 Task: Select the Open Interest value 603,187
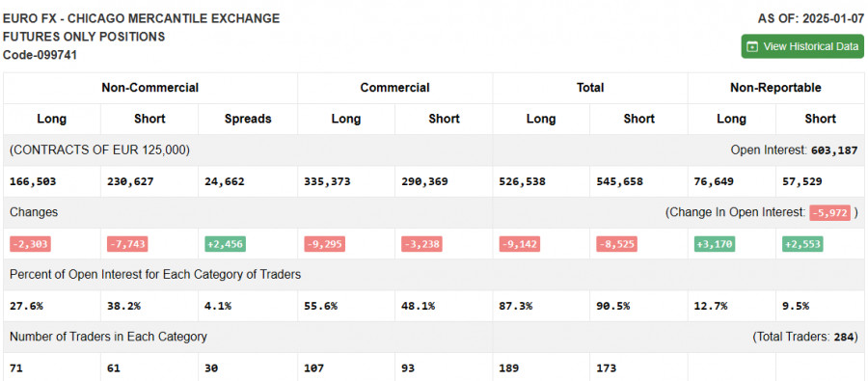pyautogui.click(x=834, y=150)
